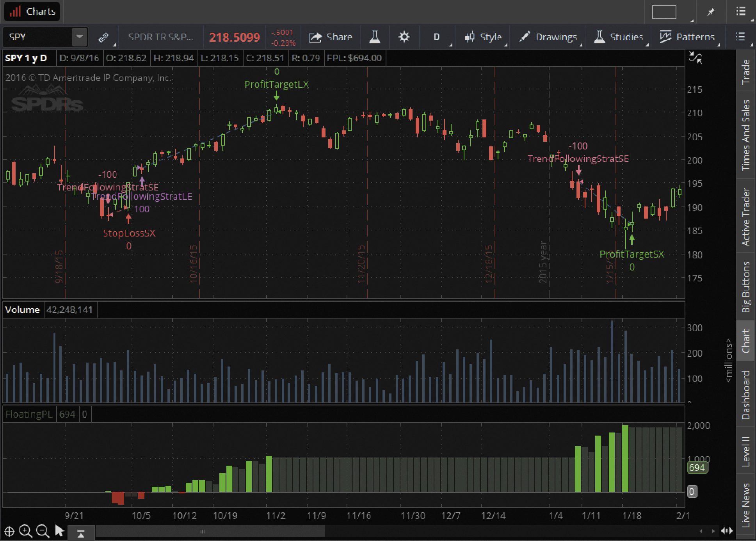Click the Charts bar icon in title bar
The height and width of the screenshot is (541, 756).
coord(15,11)
